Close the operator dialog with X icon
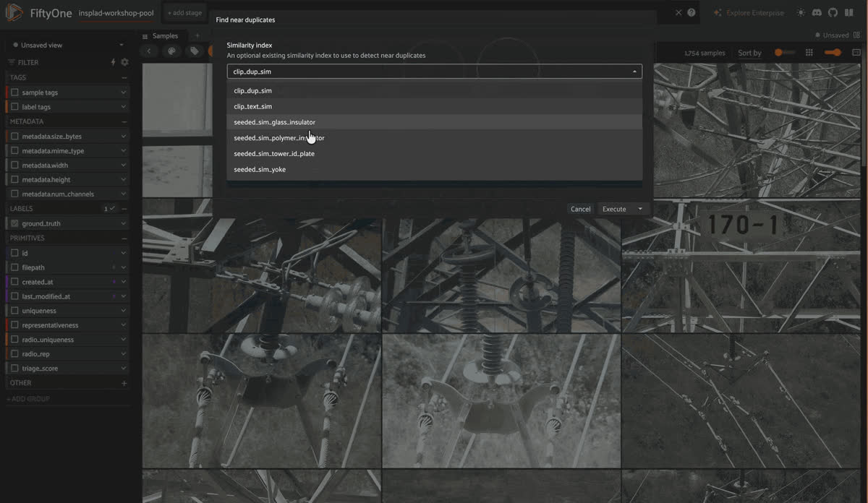Viewport: 868px width, 503px height. tap(678, 12)
